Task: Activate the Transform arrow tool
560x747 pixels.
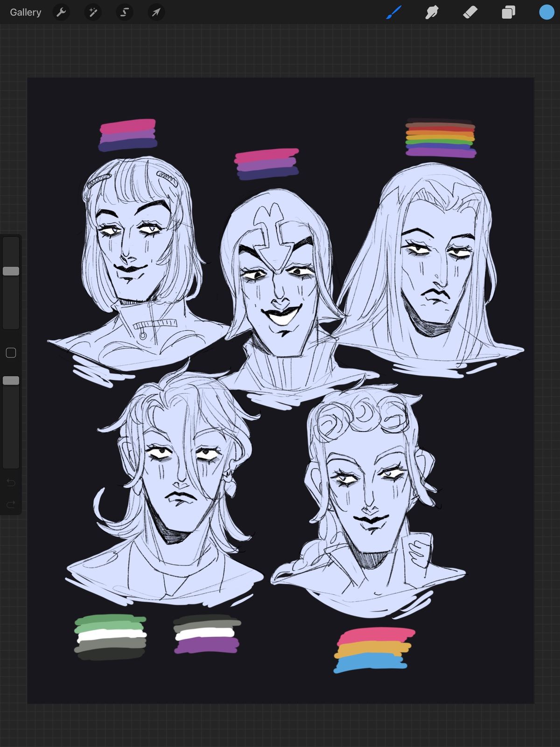Action: (x=156, y=13)
